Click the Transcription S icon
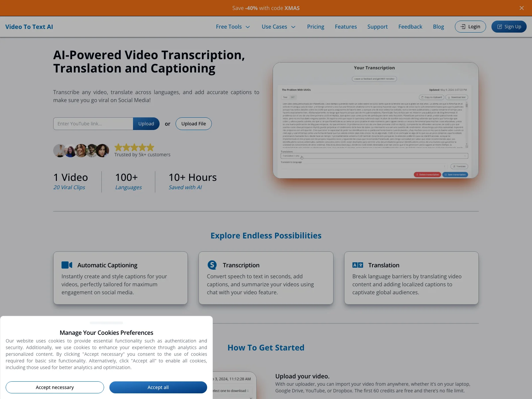The width and height of the screenshot is (532, 399). 212,265
